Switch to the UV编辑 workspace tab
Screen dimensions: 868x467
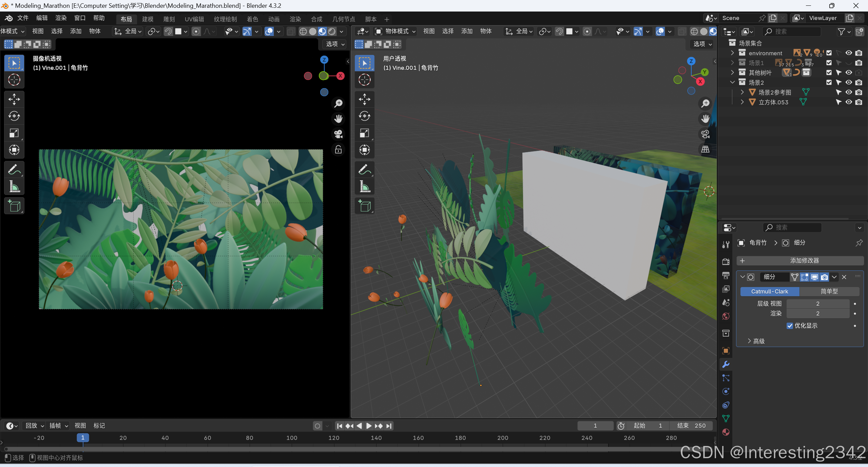pos(194,19)
